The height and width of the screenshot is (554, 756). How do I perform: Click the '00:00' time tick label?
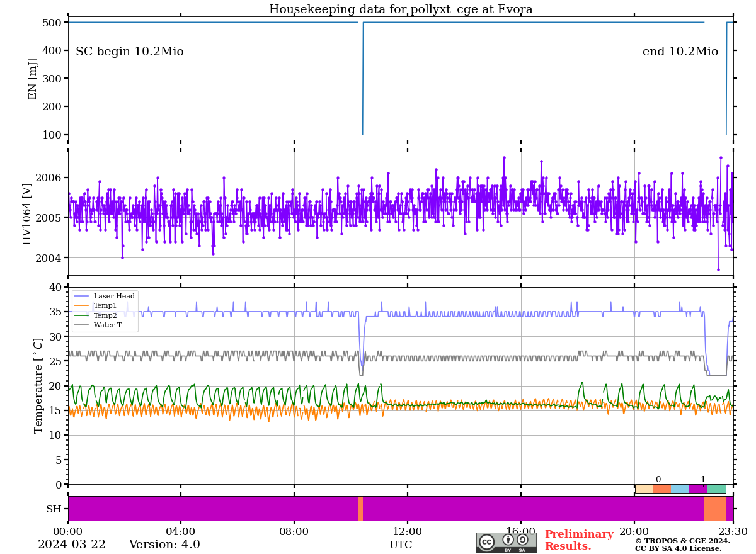tap(68, 531)
